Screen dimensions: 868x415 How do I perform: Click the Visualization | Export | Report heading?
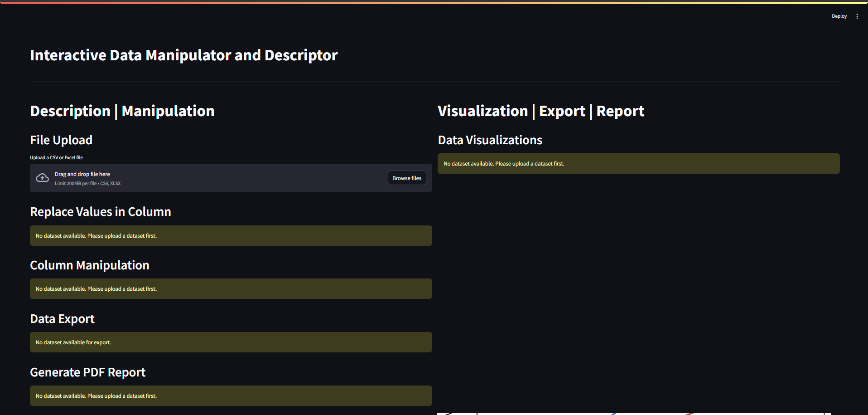tap(541, 111)
